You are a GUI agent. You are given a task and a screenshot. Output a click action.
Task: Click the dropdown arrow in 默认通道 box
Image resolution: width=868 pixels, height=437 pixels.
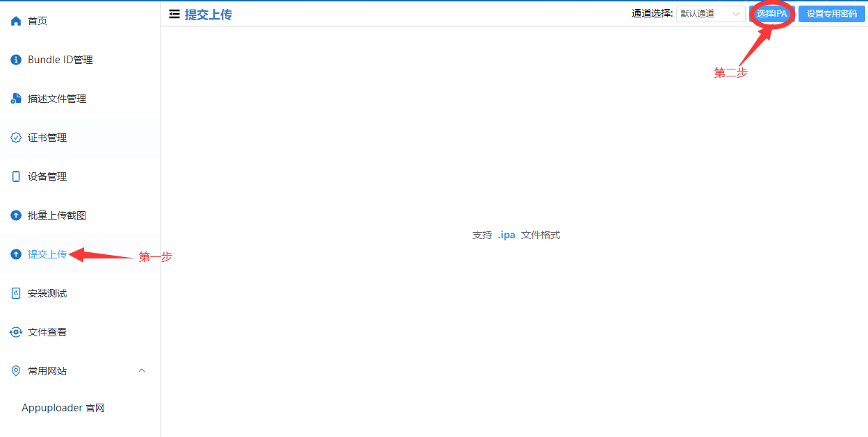735,14
